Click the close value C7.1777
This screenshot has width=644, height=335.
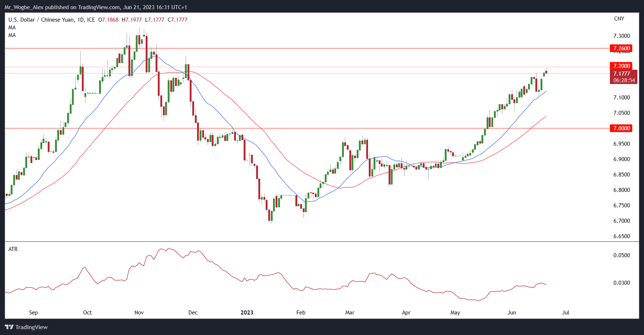(x=178, y=20)
